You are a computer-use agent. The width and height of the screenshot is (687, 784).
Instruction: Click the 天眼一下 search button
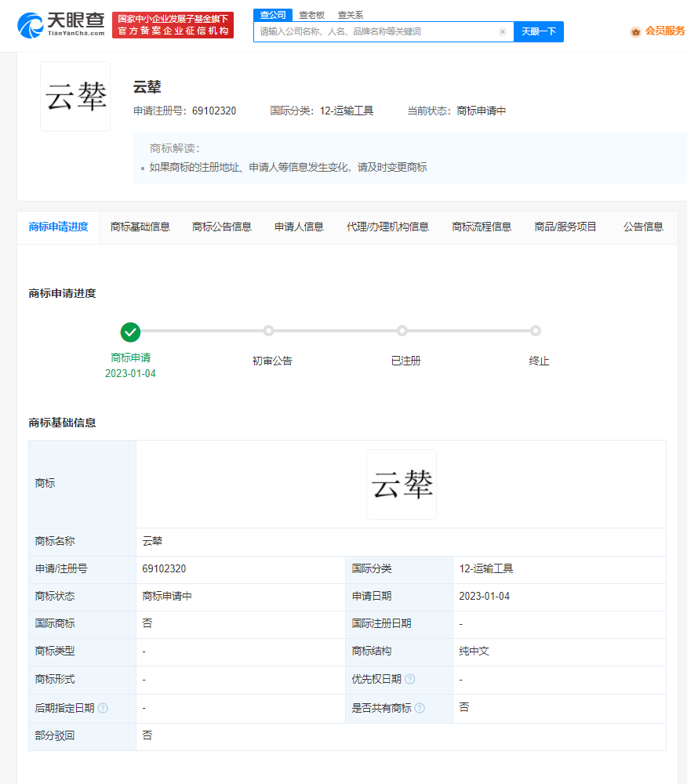click(538, 32)
